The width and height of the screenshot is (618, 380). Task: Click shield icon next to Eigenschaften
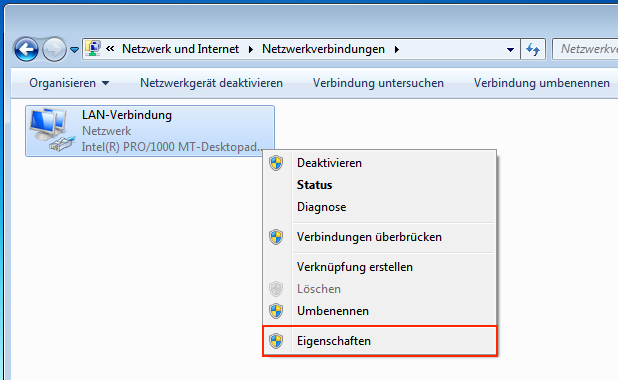click(276, 341)
